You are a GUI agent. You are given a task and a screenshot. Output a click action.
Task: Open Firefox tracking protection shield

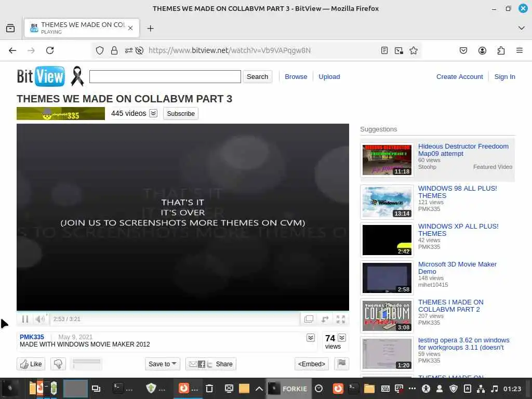point(99,50)
